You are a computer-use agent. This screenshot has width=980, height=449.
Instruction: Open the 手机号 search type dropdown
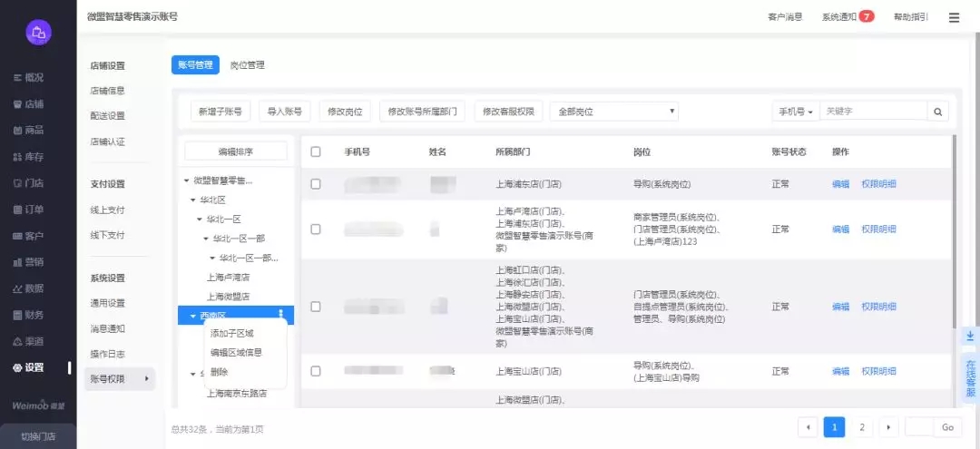[x=795, y=112]
